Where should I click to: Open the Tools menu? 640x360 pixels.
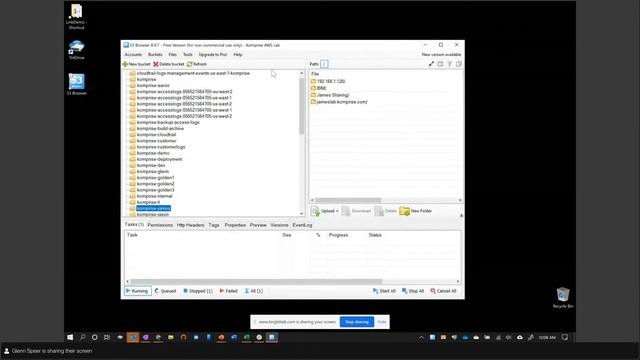(x=188, y=54)
